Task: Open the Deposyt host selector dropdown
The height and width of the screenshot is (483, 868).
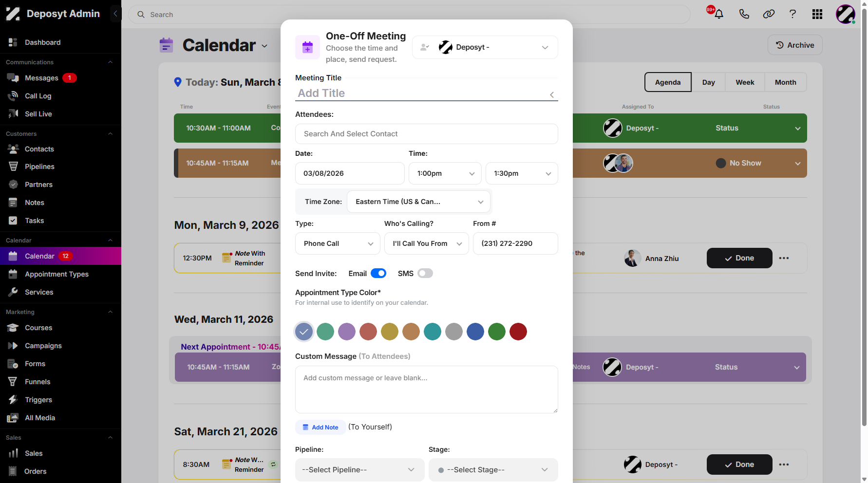Action: coord(485,47)
